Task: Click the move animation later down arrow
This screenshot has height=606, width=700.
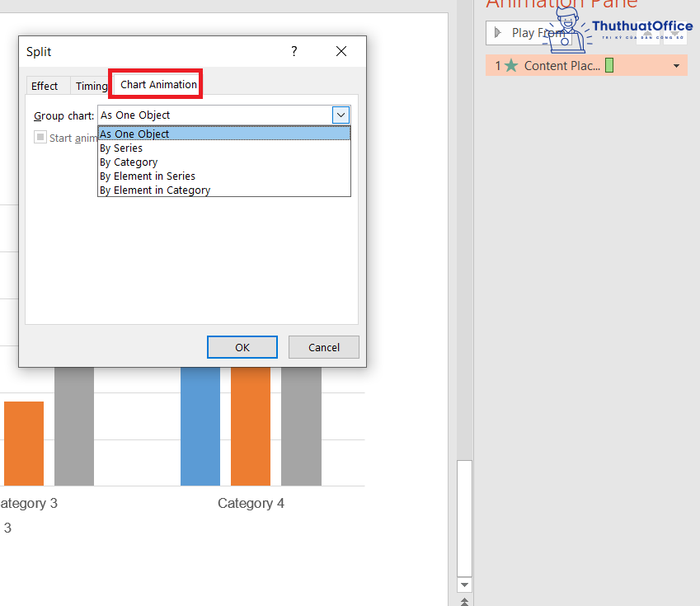Action: tap(674, 33)
